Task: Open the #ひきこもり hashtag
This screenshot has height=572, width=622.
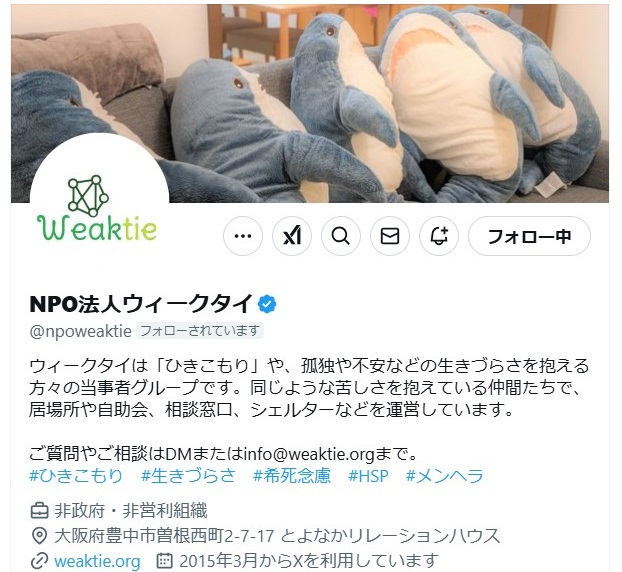Action: point(76,476)
